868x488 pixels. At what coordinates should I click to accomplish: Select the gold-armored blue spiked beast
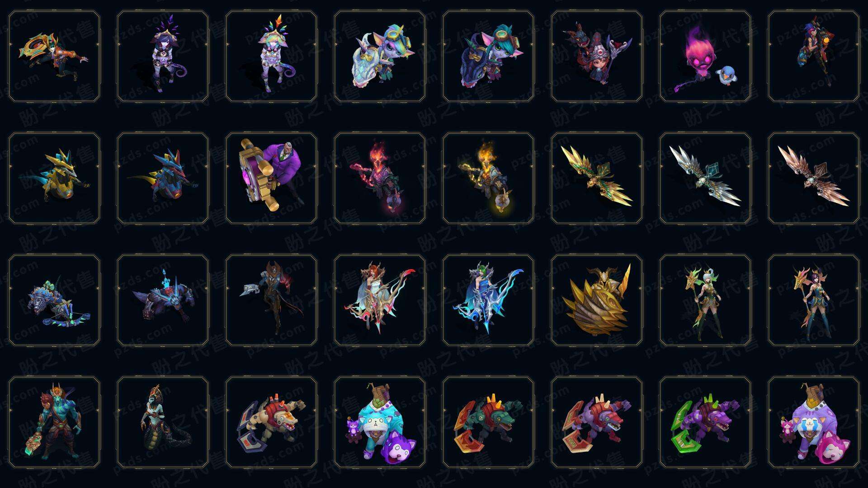(x=54, y=178)
